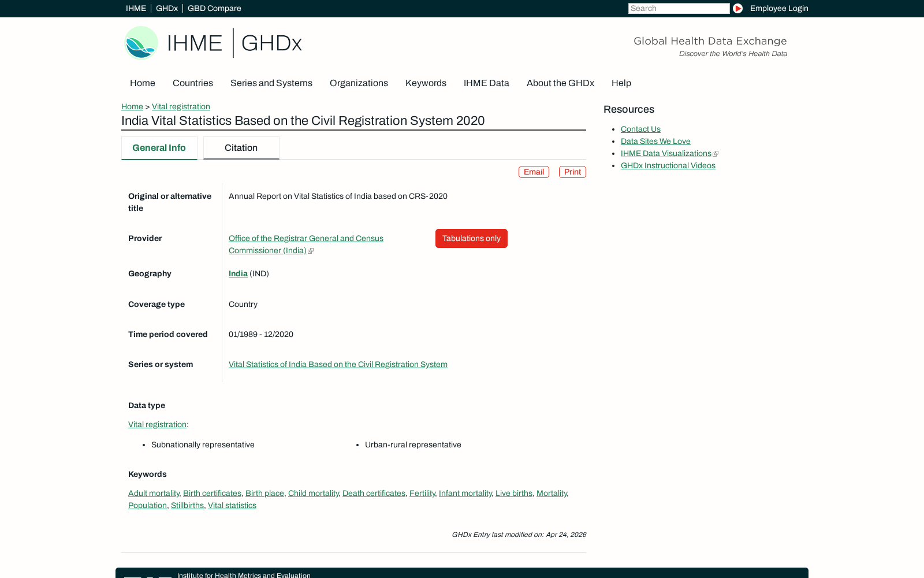924x578 pixels.
Task: Select the General Info tab
Action: click(159, 148)
